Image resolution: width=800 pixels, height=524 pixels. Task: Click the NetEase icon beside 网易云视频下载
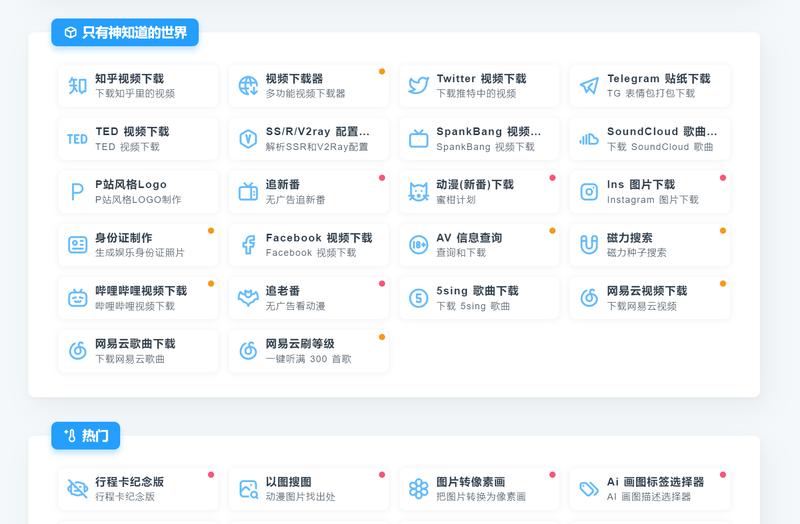coord(589,298)
